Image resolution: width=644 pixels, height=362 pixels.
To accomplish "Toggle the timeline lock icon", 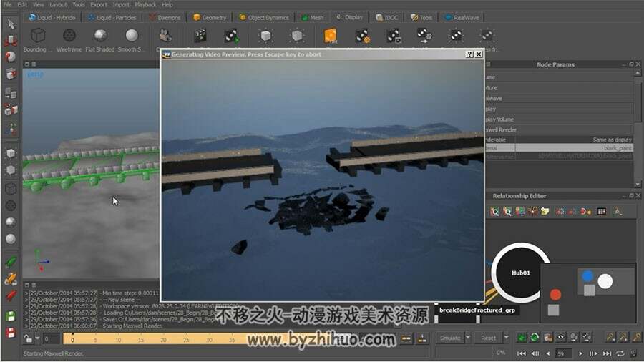I will pos(27,338).
